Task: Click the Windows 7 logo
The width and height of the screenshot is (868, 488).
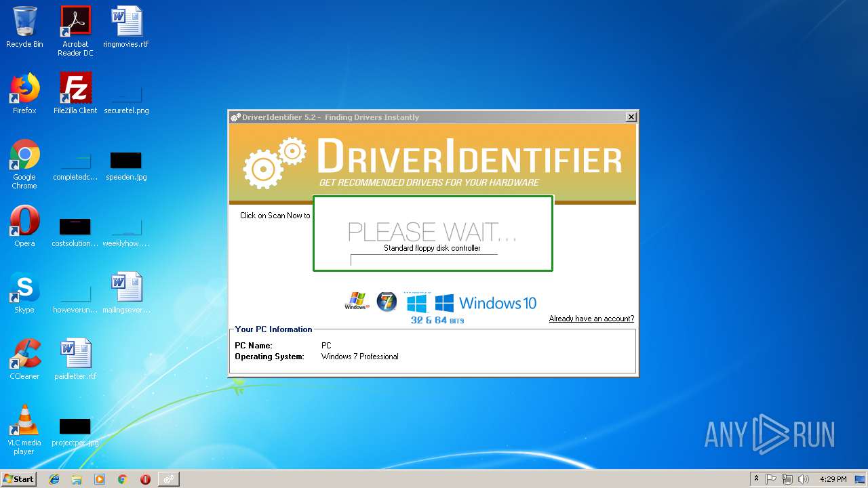Action: (387, 302)
